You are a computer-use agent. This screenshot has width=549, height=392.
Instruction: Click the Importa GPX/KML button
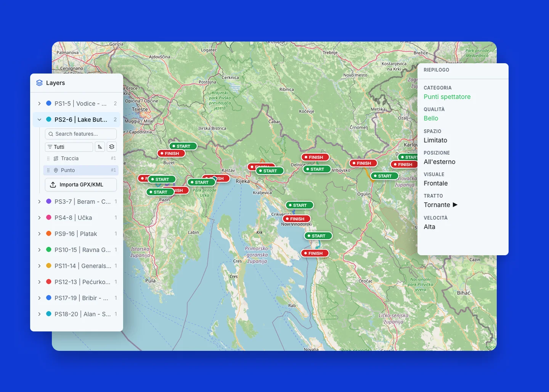(81, 185)
